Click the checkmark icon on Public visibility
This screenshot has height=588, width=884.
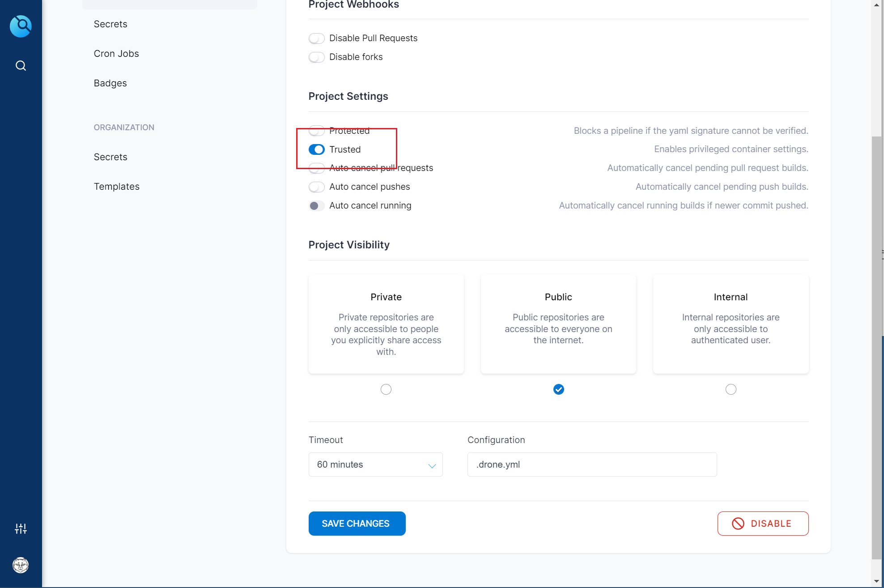click(559, 389)
